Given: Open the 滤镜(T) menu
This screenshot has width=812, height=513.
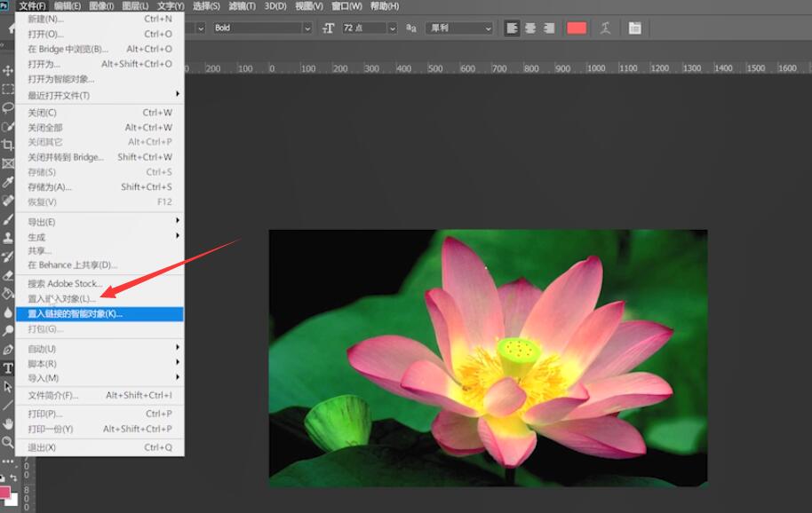Looking at the screenshot, I should tap(242, 6).
